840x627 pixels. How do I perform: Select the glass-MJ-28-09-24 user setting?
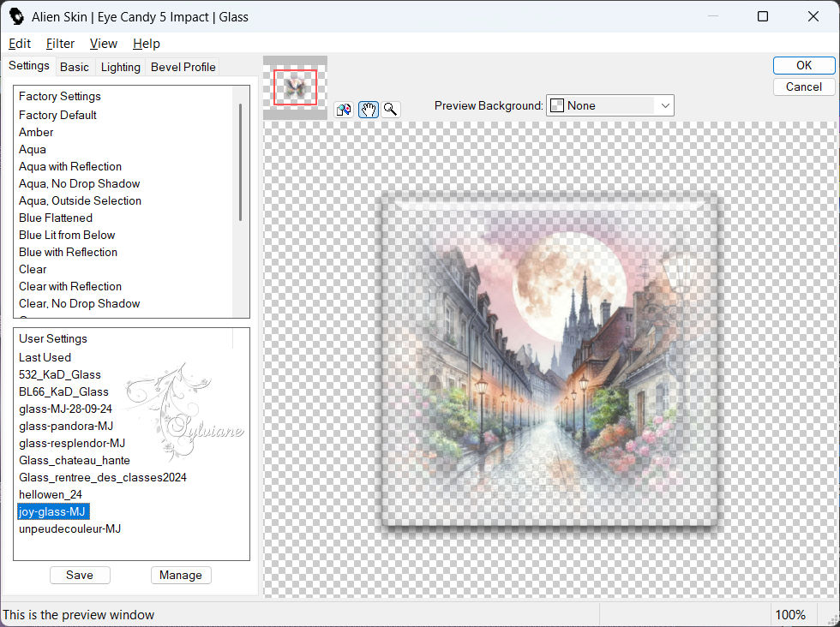[65, 409]
